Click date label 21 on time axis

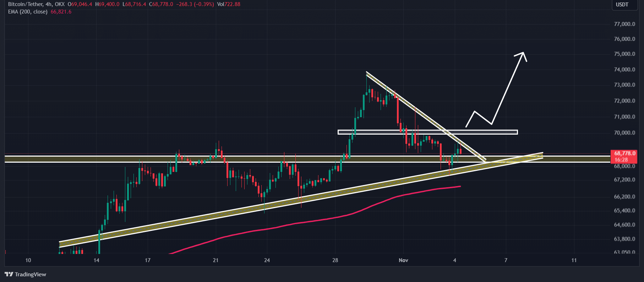[215, 260]
